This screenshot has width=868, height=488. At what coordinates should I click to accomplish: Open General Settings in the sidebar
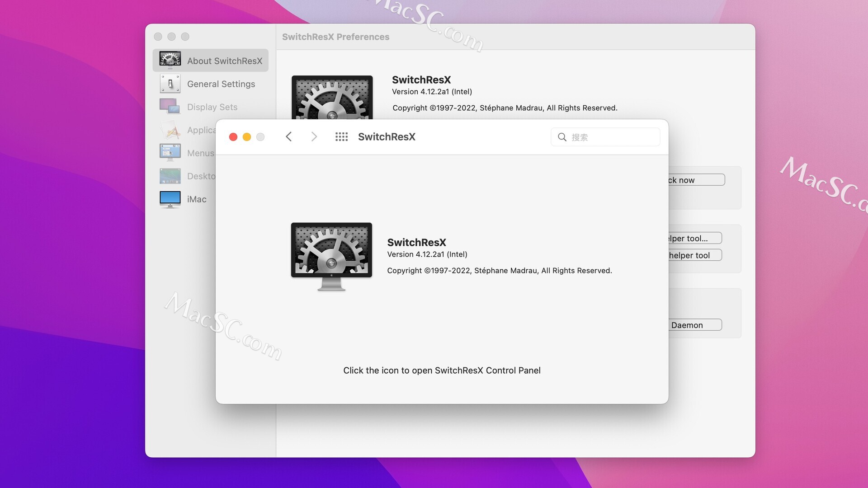coord(211,84)
